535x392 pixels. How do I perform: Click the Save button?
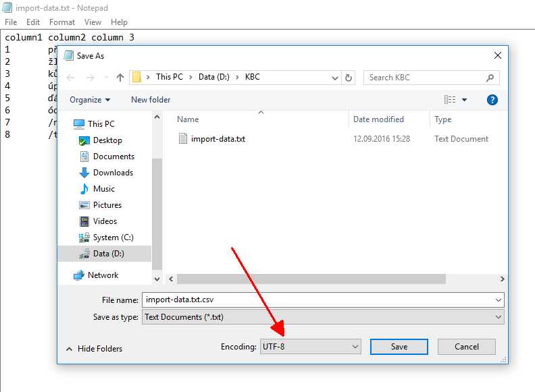399,347
